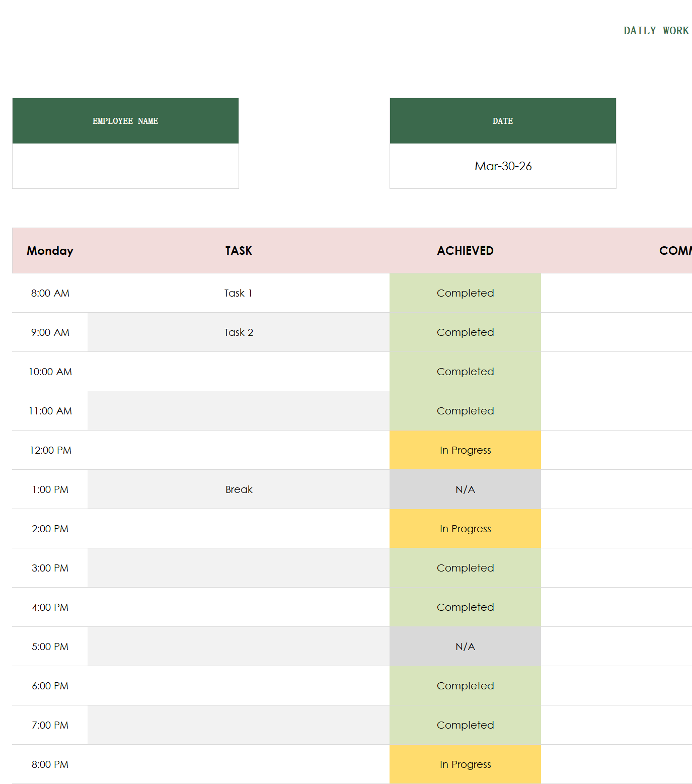Viewport: 692px width, 784px height.
Task: Select the empty employee name input cell
Action: coord(125,166)
